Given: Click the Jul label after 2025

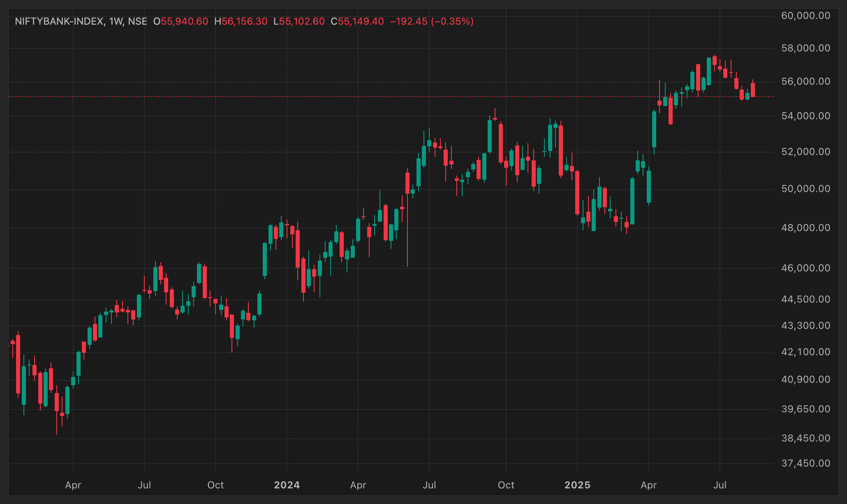Looking at the screenshot, I should 720,485.
